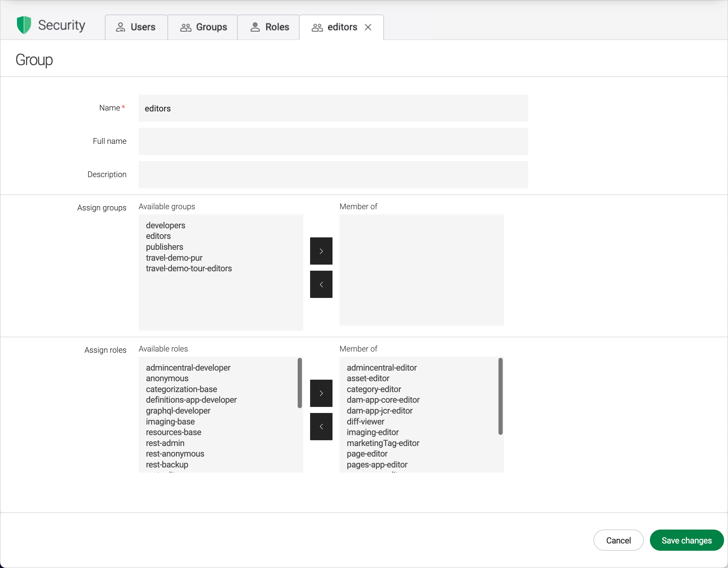
Task: Click into the Description field
Action: tap(333, 175)
